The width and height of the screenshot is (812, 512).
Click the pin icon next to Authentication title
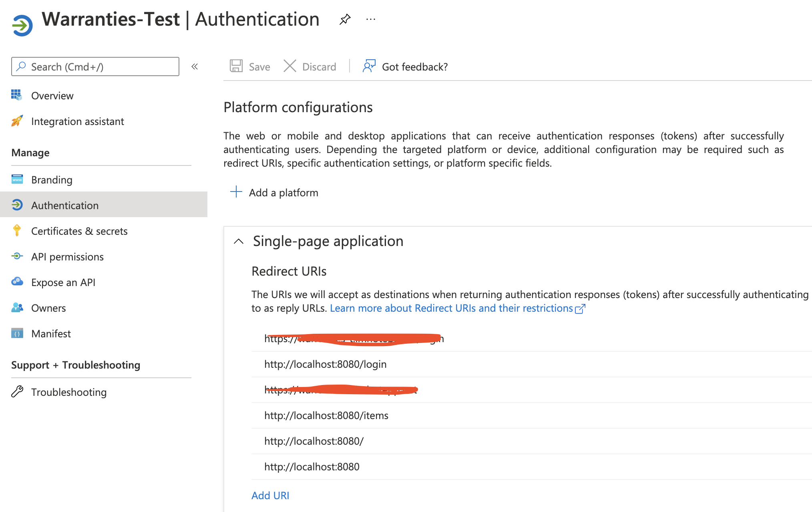(345, 19)
